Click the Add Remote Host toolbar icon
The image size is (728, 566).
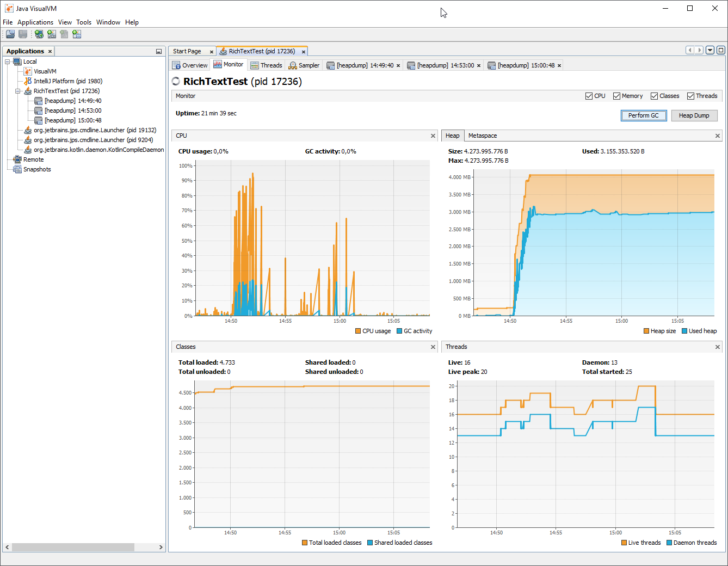coord(39,34)
